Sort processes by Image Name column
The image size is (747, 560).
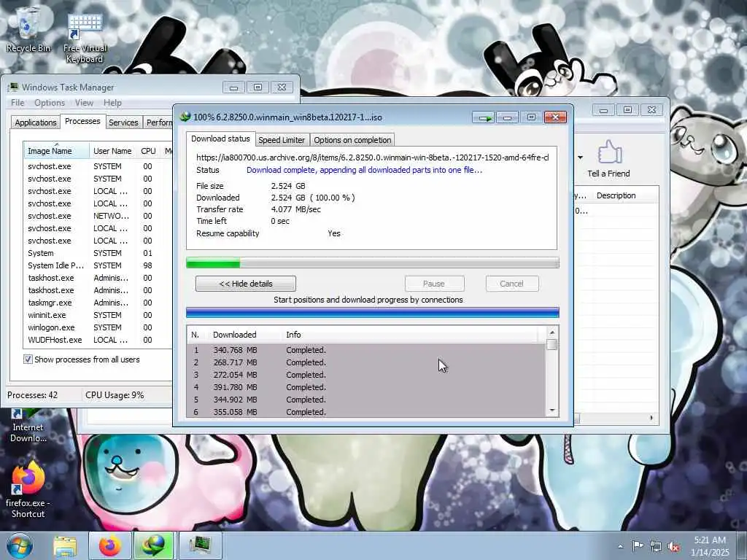(x=55, y=151)
